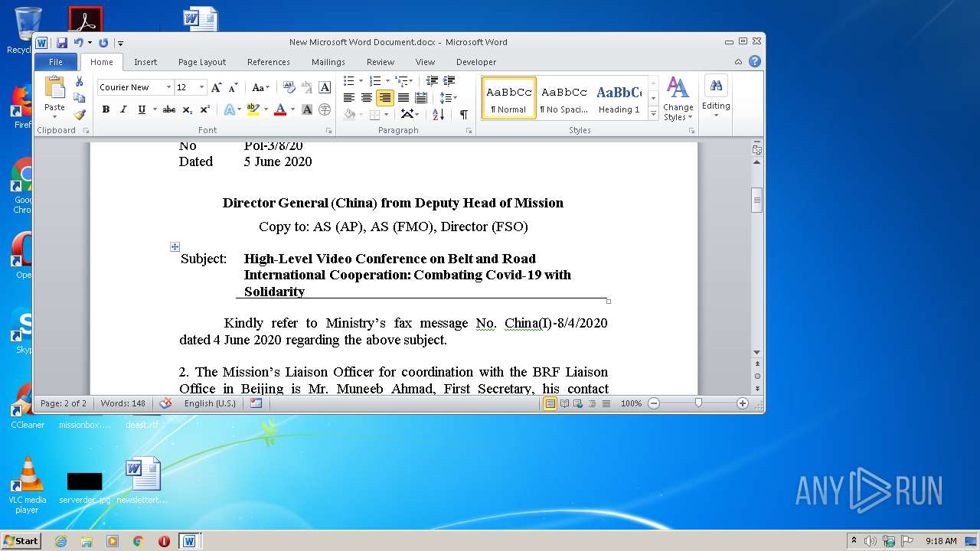The height and width of the screenshot is (551, 980).
Task: Switch to the Mailings tab
Action: (328, 62)
